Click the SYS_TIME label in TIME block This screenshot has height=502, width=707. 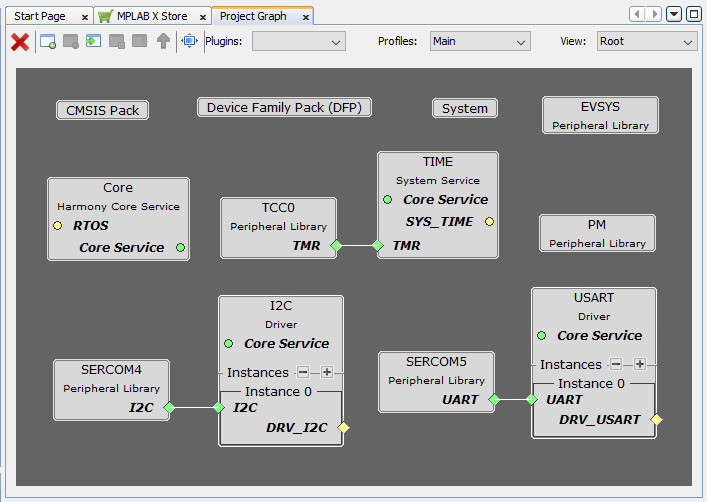click(439, 221)
